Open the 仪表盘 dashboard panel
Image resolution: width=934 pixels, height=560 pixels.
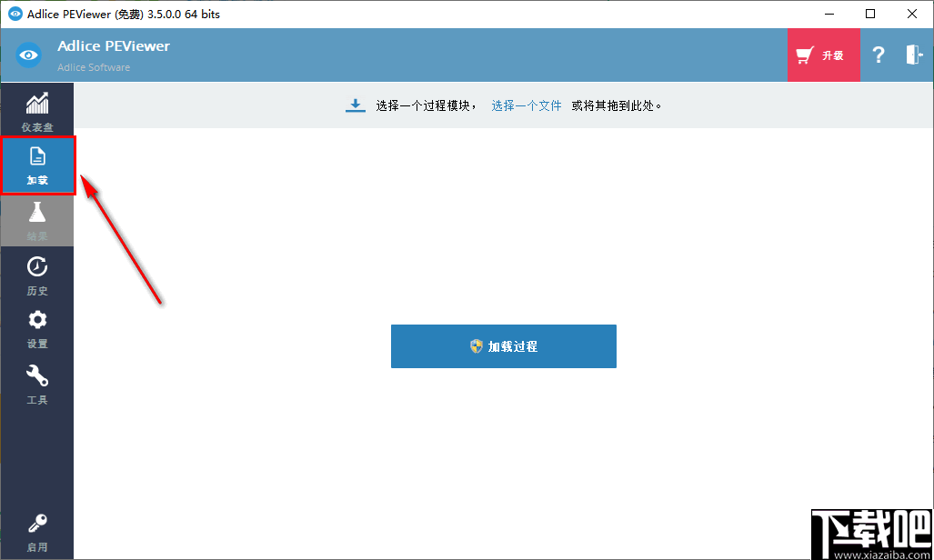coord(36,109)
